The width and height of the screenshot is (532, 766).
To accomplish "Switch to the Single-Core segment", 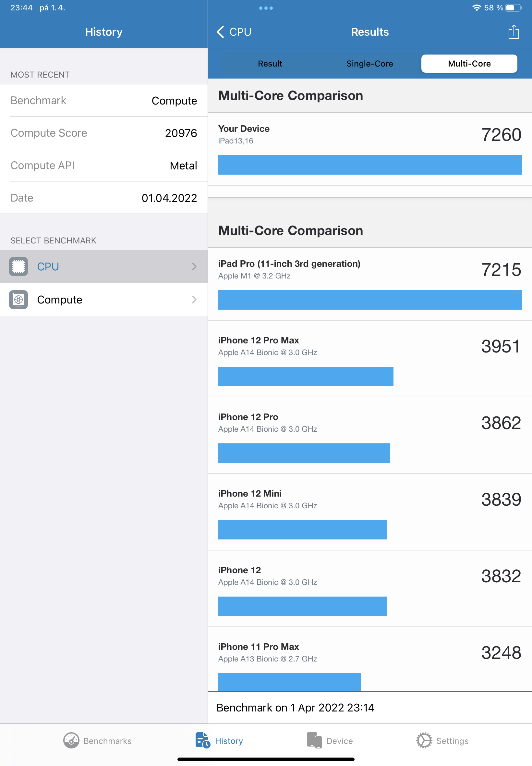I will (370, 64).
